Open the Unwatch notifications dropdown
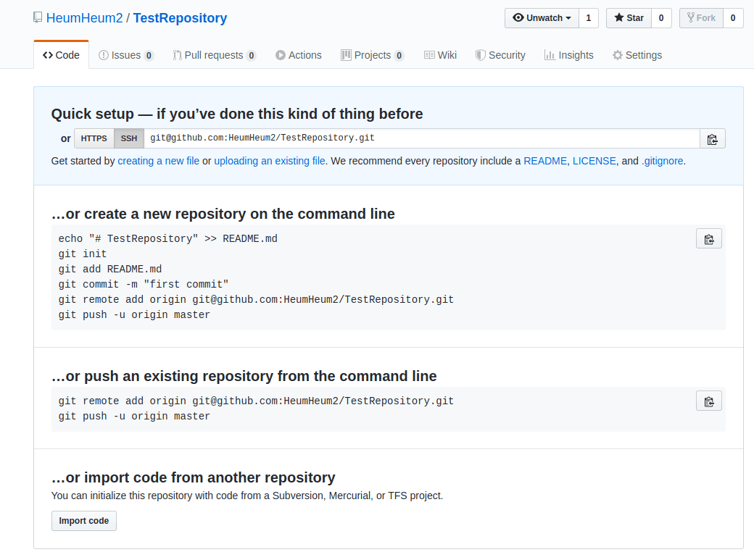754x560 pixels. click(x=542, y=18)
